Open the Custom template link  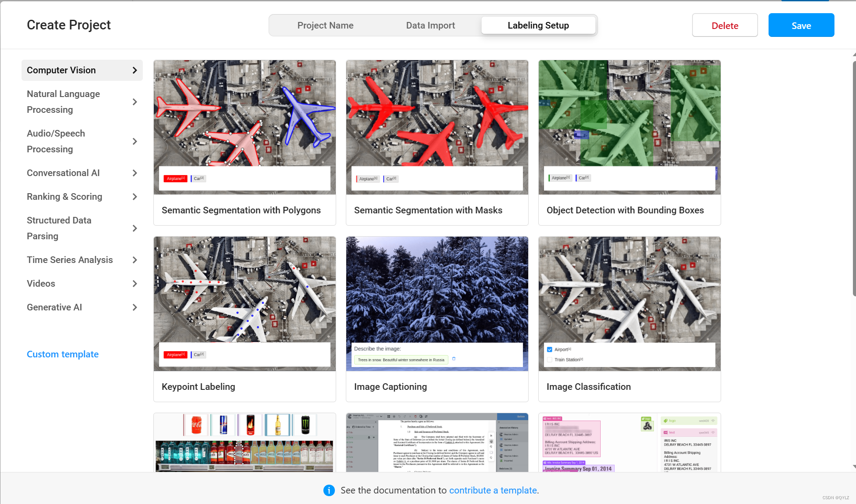pos(63,354)
